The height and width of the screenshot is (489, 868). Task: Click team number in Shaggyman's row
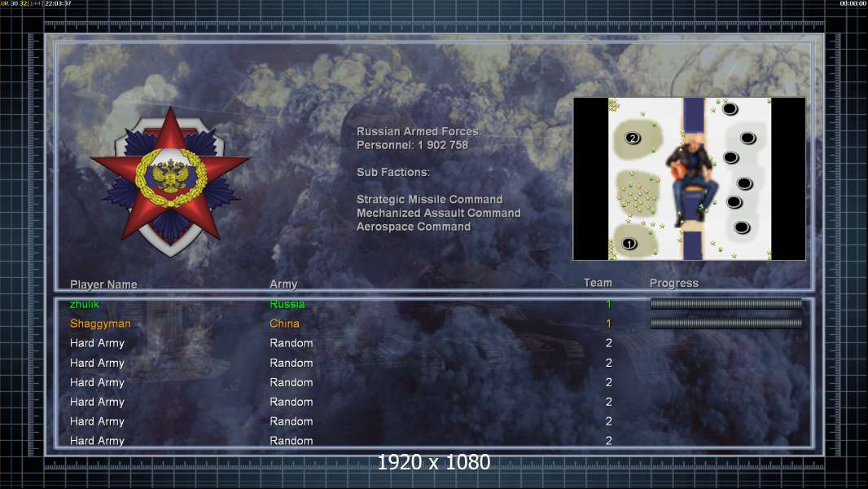(x=608, y=324)
